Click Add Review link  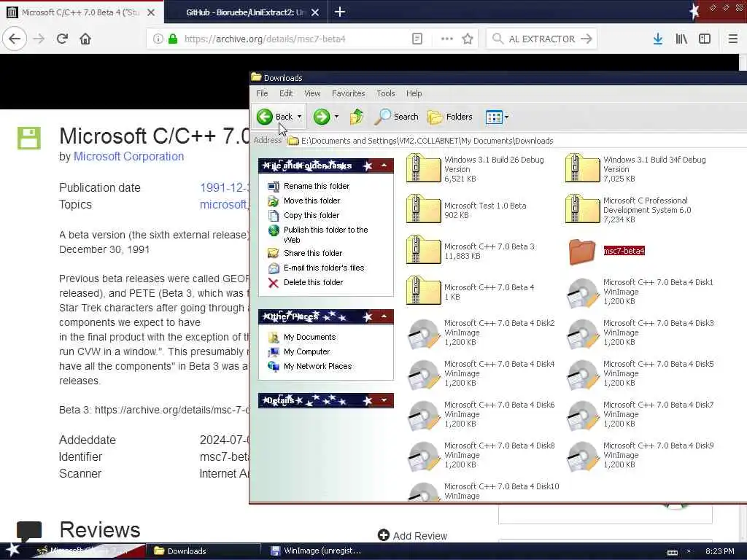point(413,536)
